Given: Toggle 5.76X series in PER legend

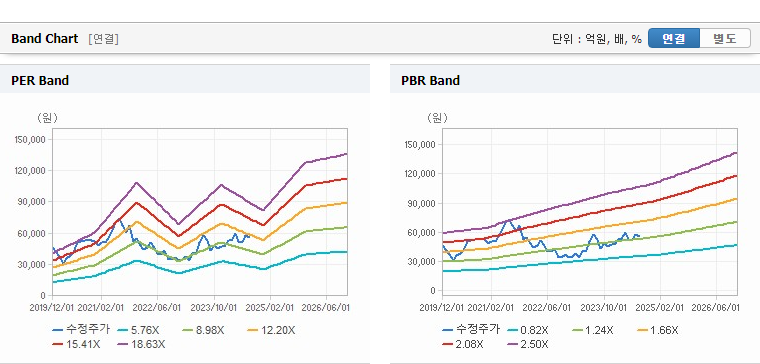Looking at the screenshot, I should (138, 330).
